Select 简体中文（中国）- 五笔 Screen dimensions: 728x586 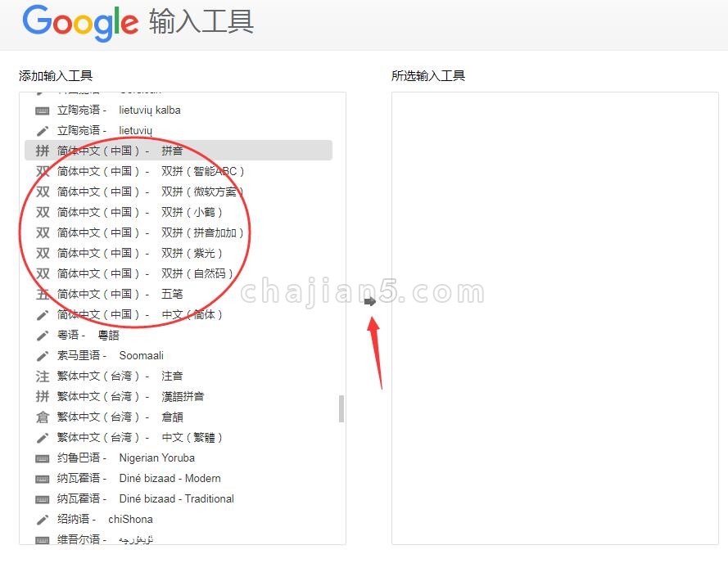(179, 294)
